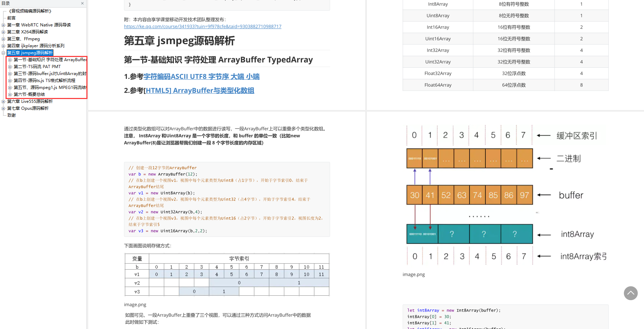Click the int8Array索引 diagram label
644x329 pixels.
(584, 256)
